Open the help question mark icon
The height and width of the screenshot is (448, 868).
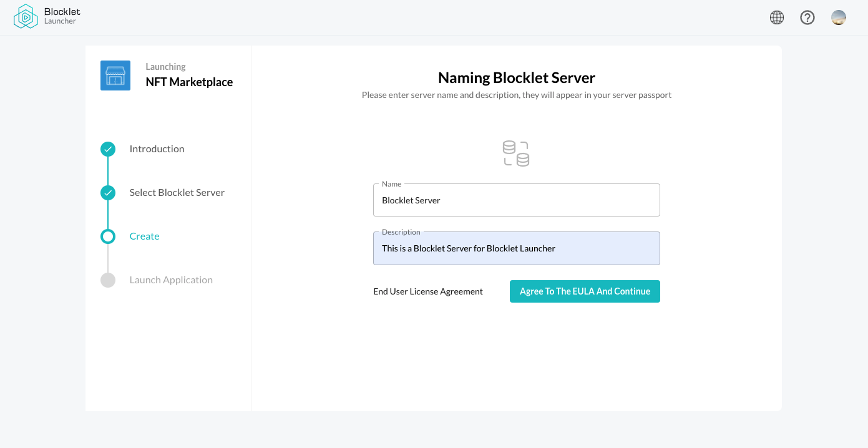point(807,17)
